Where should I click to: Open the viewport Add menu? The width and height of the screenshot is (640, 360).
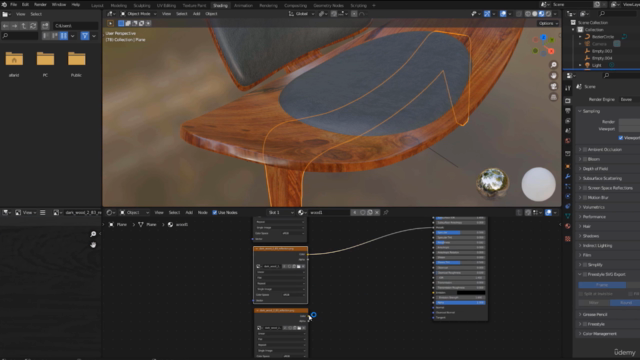196,14
